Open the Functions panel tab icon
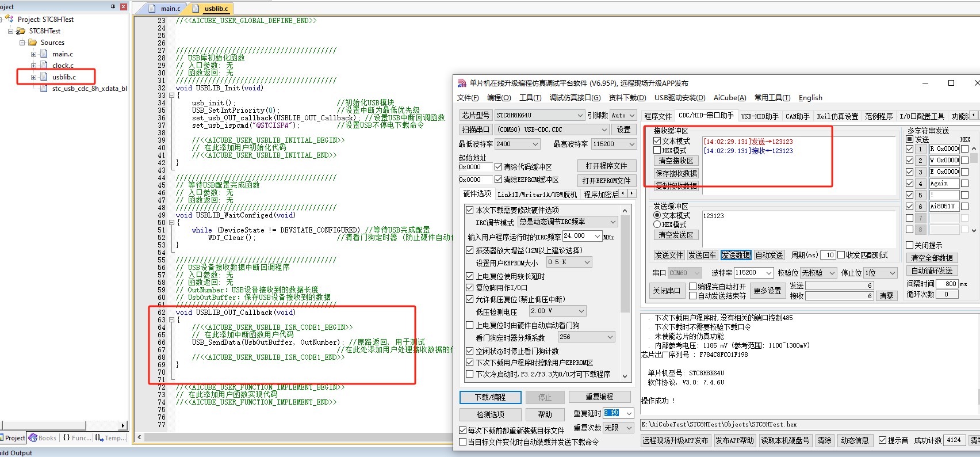This screenshot has width=980, height=457. [x=67, y=438]
